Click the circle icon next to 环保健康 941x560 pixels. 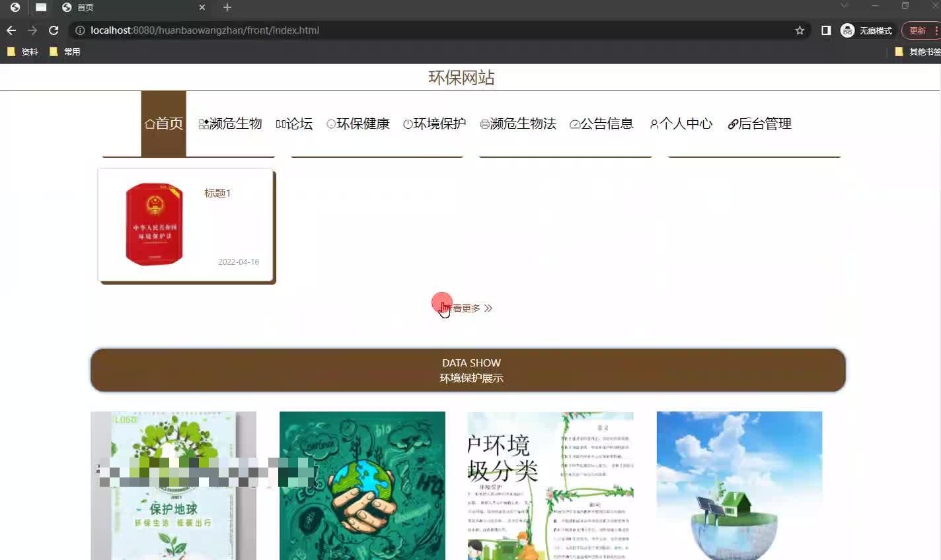[331, 123]
